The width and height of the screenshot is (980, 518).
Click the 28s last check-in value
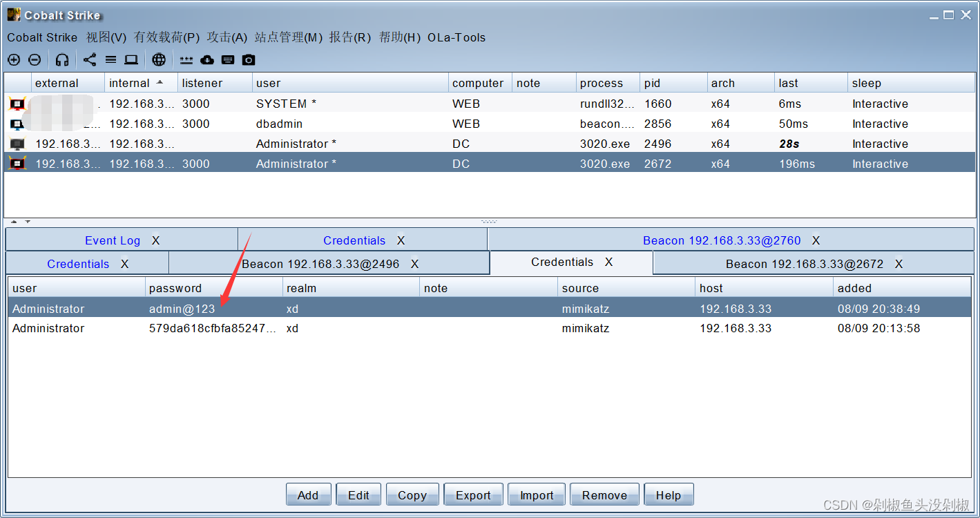click(789, 144)
